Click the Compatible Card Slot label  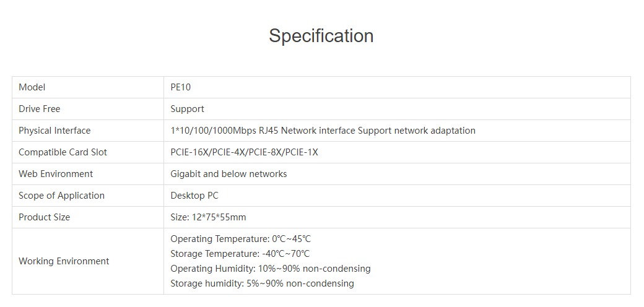tap(63, 152)
